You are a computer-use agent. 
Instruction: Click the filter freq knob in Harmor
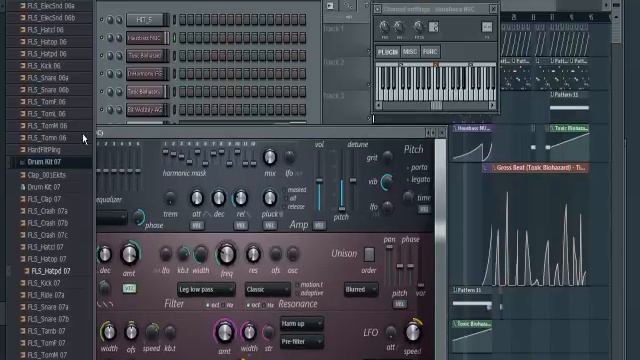pos(226,254)
